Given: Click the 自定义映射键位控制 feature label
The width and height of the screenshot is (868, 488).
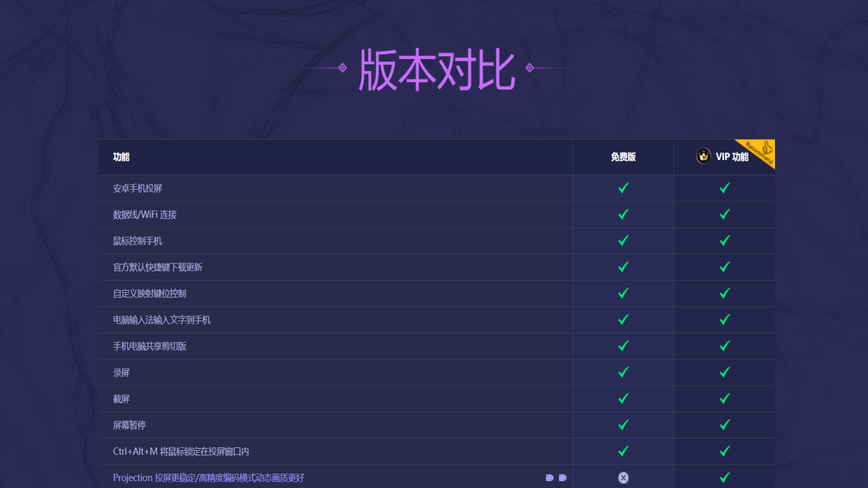Looking at the screenshot, I should pos(149,293).
